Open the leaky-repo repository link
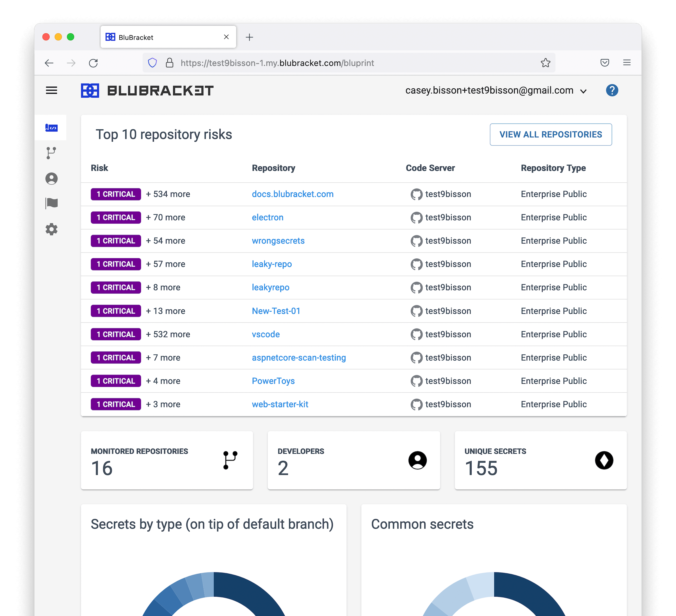 click(272, 264)
